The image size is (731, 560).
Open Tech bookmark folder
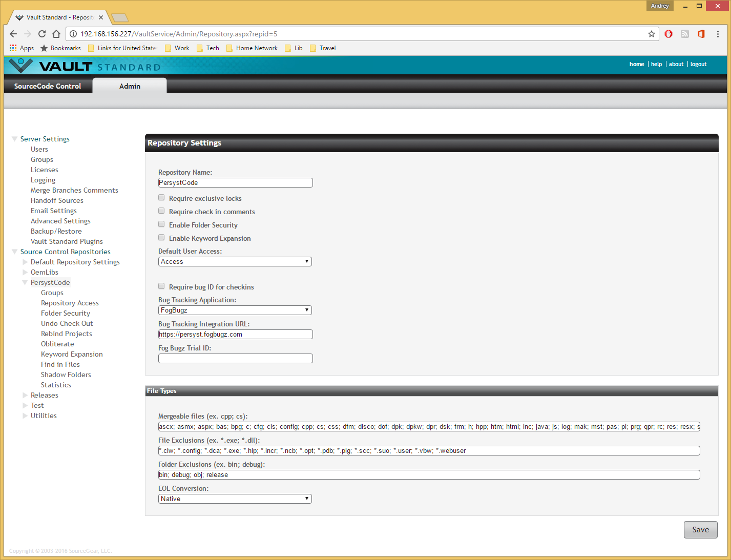click(x=207, y=48)
